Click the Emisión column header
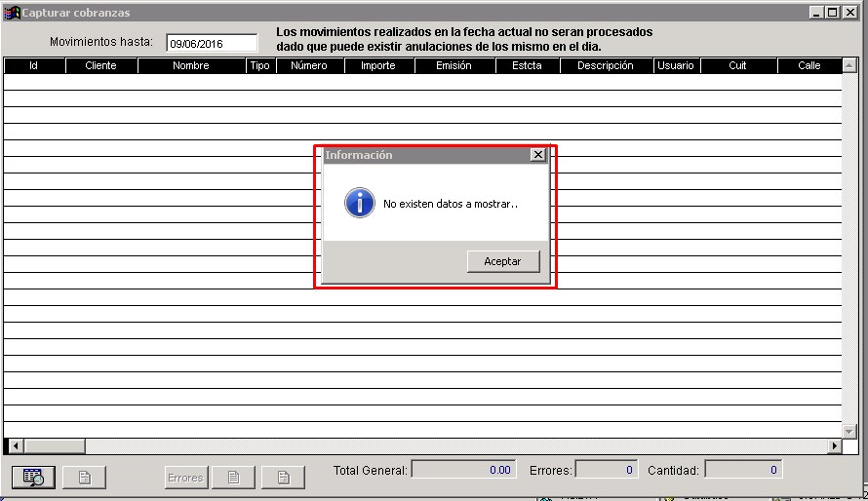 (454, 65)
